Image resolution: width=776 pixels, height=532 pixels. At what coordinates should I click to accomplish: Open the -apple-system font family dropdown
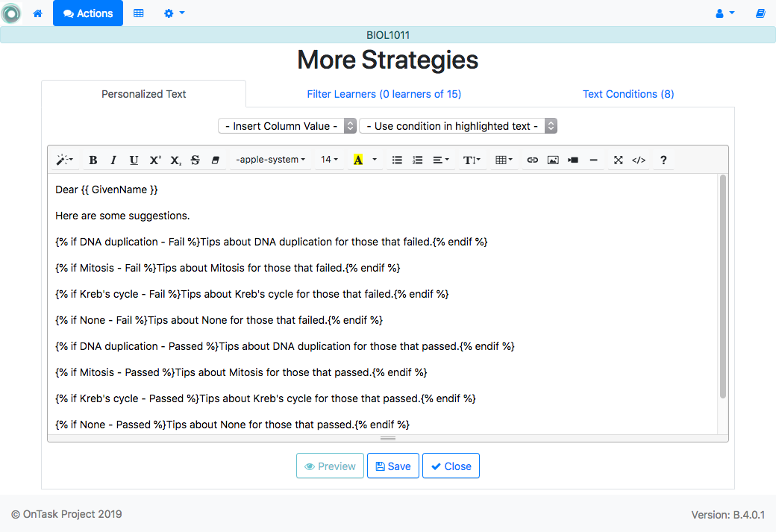coord(271,160)
